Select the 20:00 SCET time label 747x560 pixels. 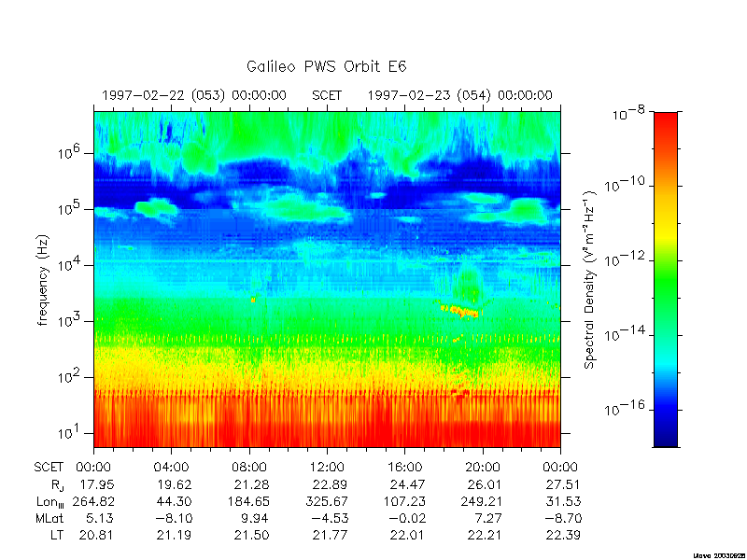482,468
